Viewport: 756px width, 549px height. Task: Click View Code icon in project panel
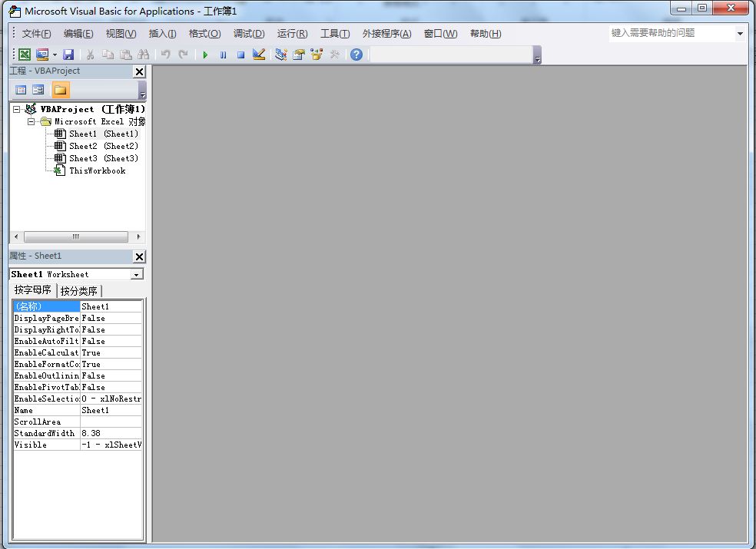21,90
